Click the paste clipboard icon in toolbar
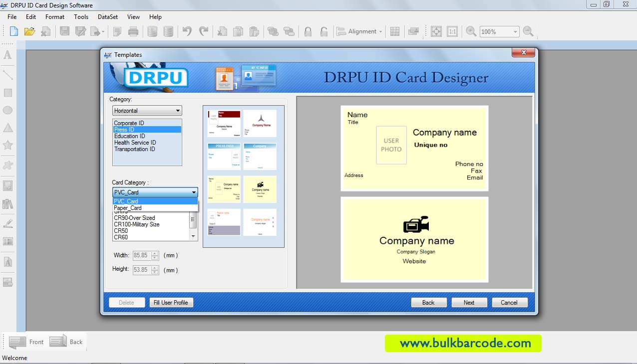Viewport: 637px width, 364px height. pyautogui.click(x=254, y=31)
